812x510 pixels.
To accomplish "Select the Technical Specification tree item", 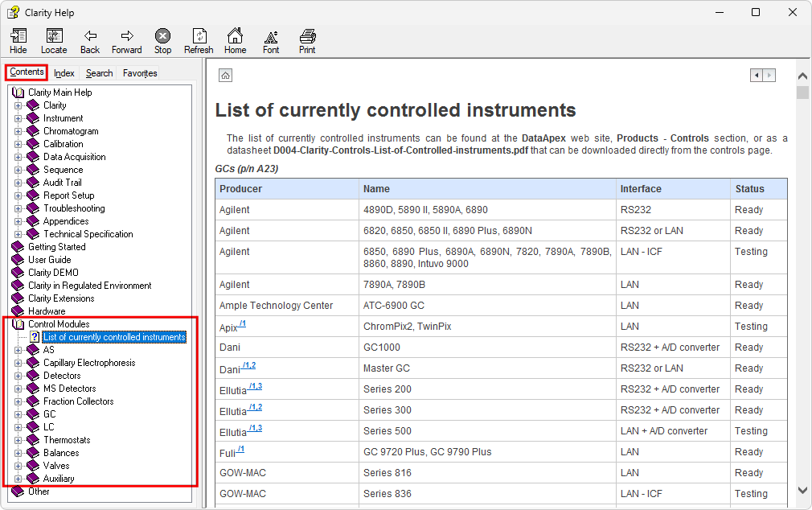I will [x=88, y=234].
